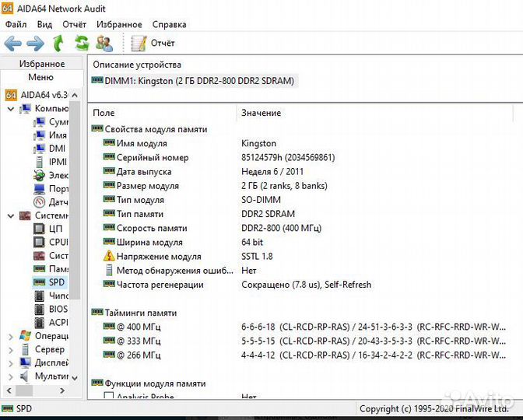Click the sidebar scroll-up arrow
The height and width of the screenshot is (420, 523).
75,96
